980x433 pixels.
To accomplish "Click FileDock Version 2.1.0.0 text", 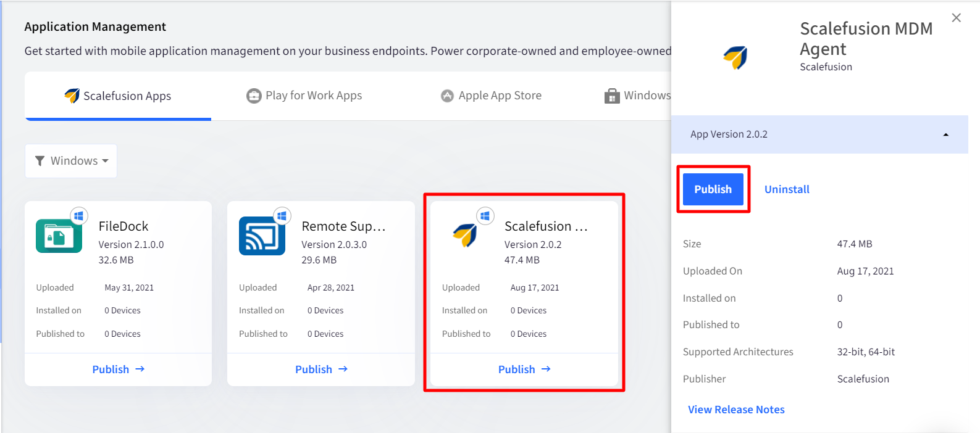I will click(x=131, y=245).
